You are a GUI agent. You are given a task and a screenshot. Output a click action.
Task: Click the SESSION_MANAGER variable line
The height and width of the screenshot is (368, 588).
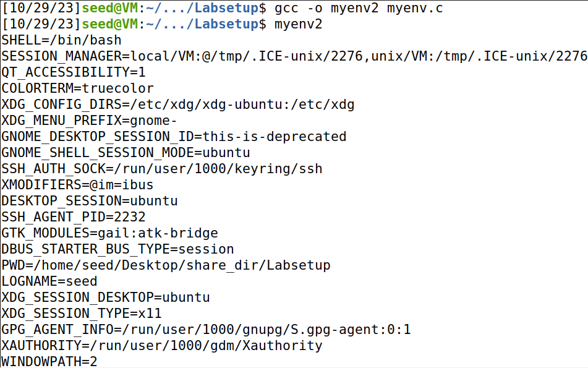[x=294, y=56]
